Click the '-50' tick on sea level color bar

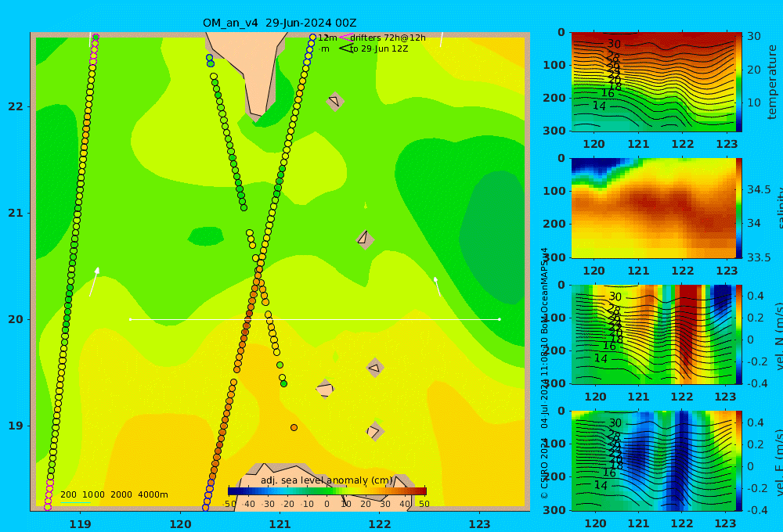(229, 504)
